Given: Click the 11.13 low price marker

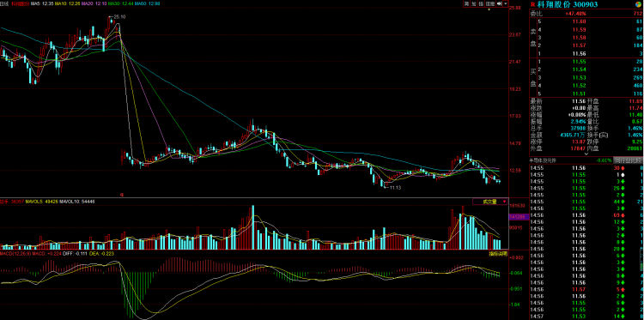Looking at the screenshot, I should 395,188.
